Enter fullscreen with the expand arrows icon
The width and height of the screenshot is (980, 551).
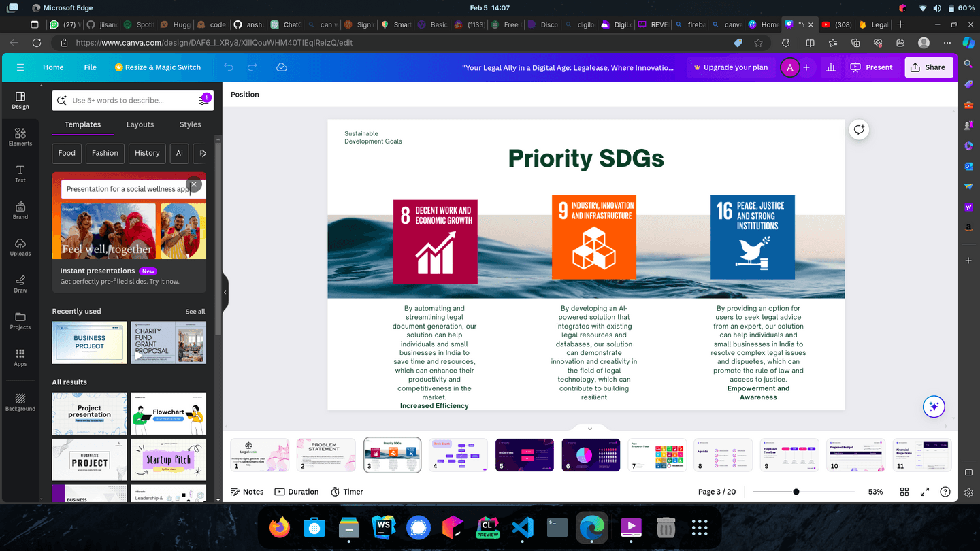(925, 492)
